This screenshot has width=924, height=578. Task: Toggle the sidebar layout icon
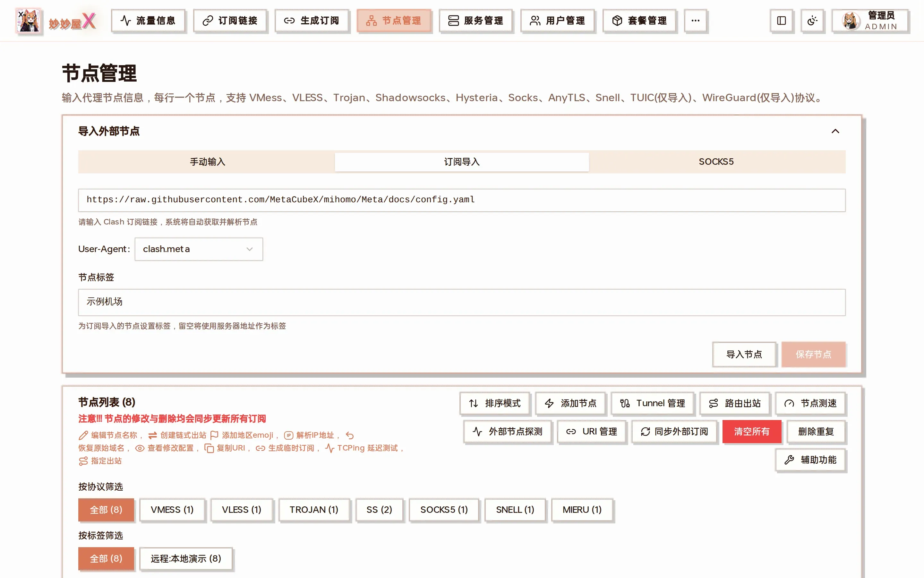click(781, 21)
